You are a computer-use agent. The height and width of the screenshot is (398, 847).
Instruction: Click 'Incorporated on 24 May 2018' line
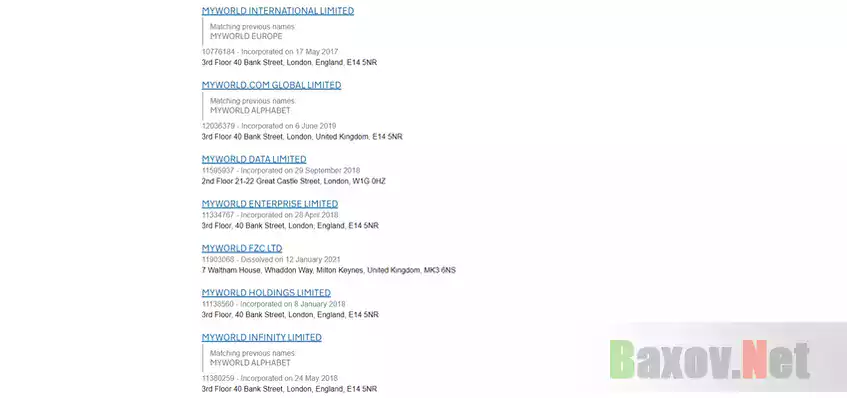pos(290,379)
